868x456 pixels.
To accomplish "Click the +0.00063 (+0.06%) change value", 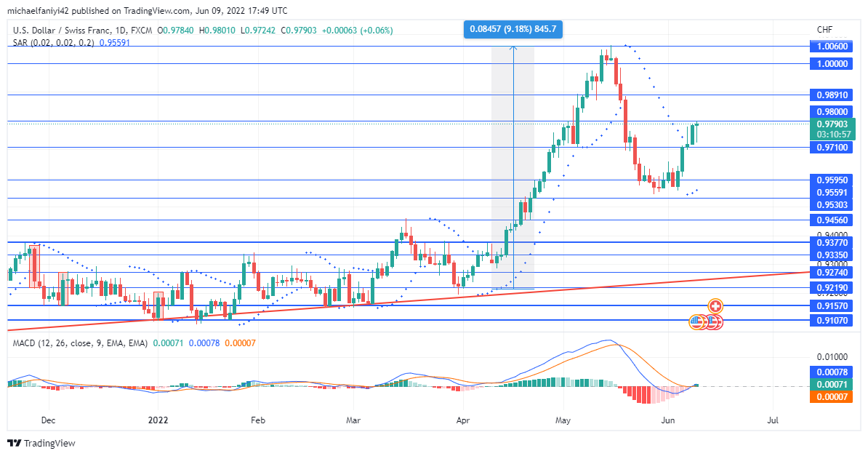I will (x=357, y=31).
